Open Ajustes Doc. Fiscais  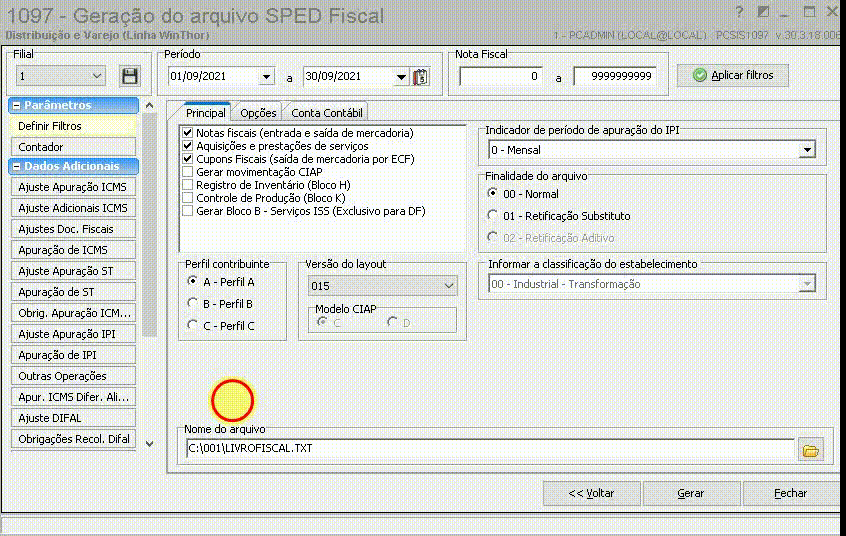pyautogui.click(x=73, y=229)
